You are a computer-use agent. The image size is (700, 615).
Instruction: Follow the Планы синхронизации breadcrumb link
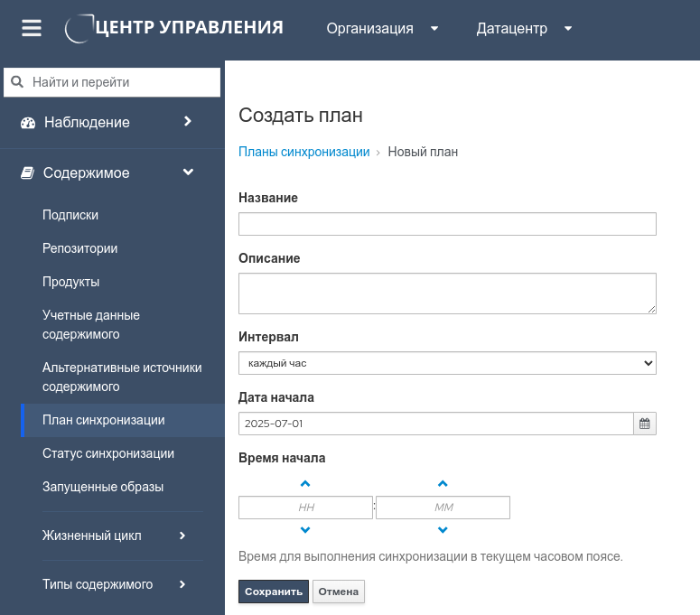pos(303,152)
